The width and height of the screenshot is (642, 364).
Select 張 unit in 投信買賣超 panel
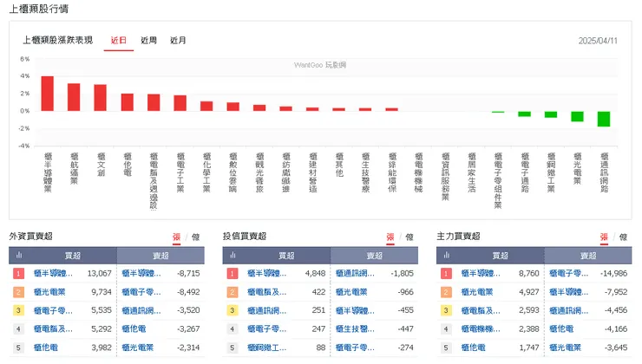click(x=390, y=237)
